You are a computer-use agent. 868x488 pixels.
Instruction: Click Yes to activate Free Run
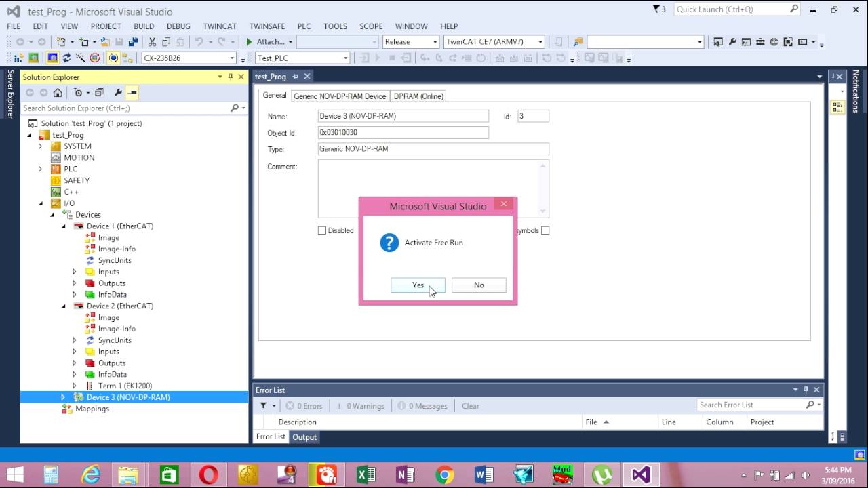tap(418, 285)
